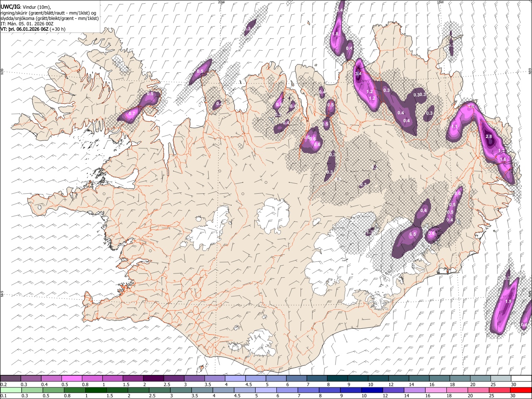Click top legend swatch starting at 1.5
532x399 pixels.
click(133, 378)
